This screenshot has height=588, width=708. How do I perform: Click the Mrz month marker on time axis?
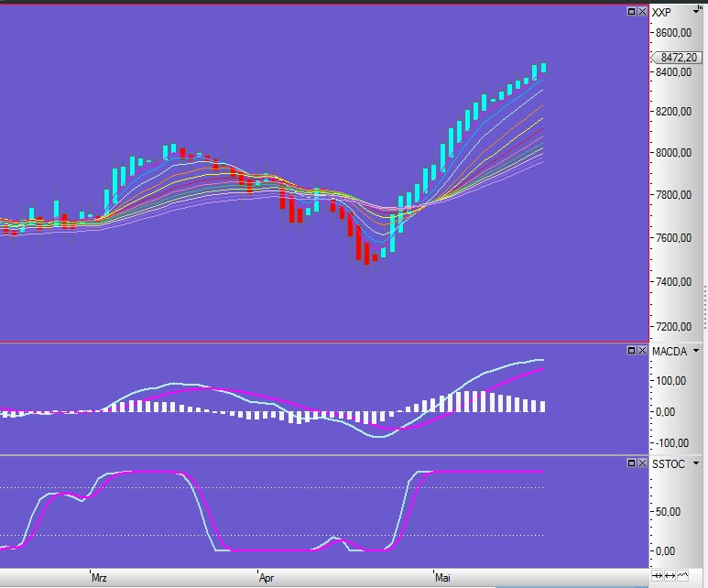point(99,578)
